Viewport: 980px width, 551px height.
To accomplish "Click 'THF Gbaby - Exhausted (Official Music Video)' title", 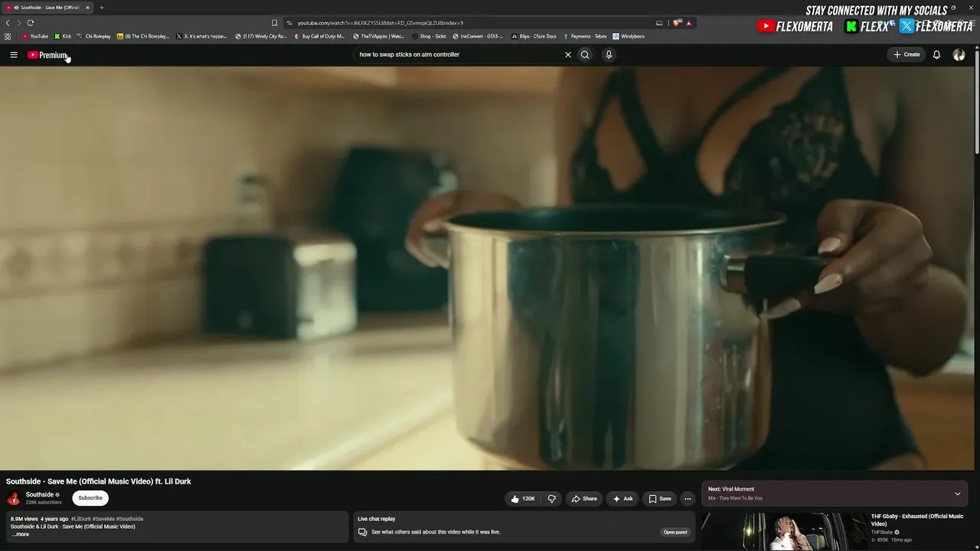I will coord(917,520).
